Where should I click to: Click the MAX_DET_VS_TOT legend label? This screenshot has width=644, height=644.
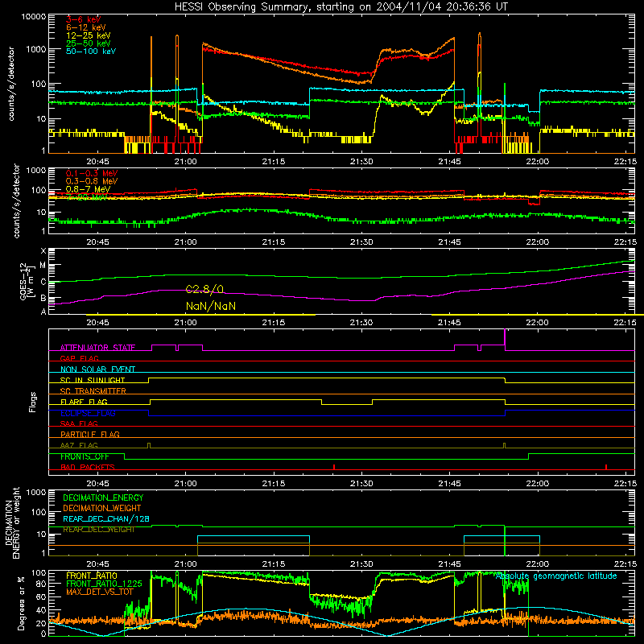[100, 592]
